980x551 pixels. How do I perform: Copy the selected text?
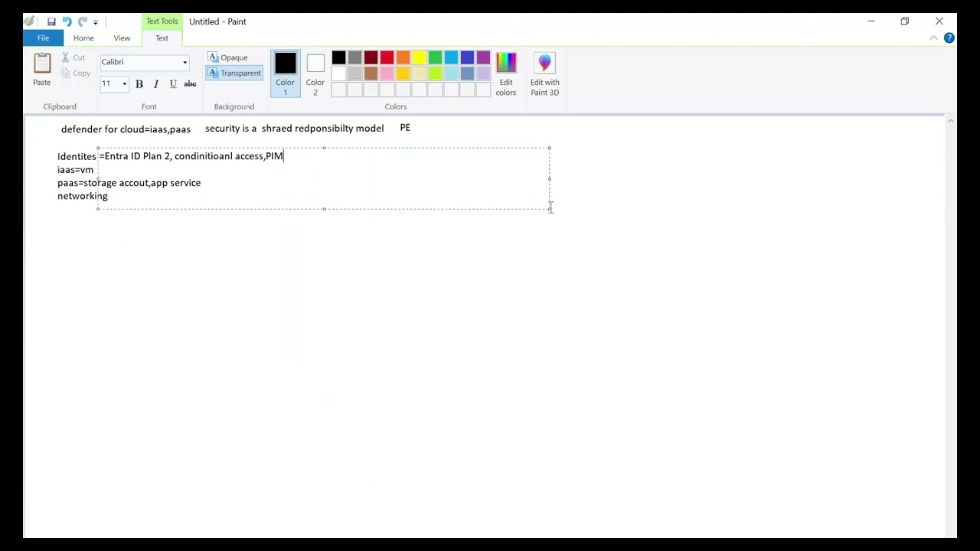pos(75,73)
